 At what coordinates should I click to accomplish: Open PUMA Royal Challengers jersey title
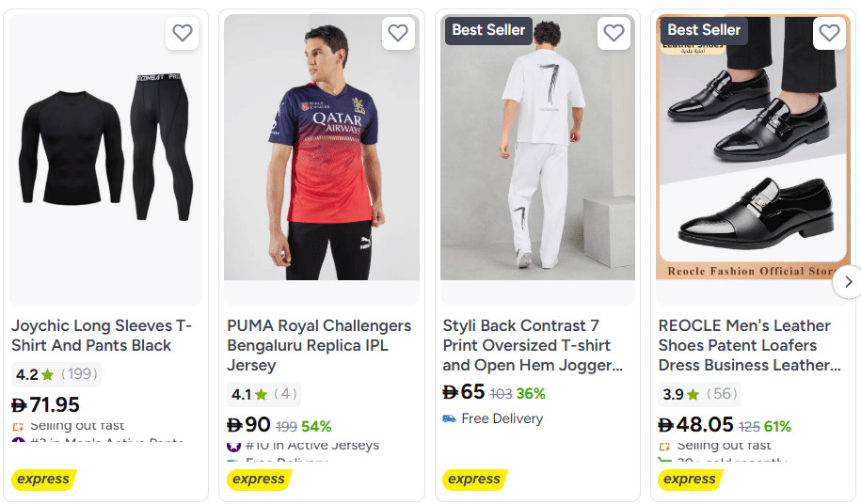pos(319,345)
